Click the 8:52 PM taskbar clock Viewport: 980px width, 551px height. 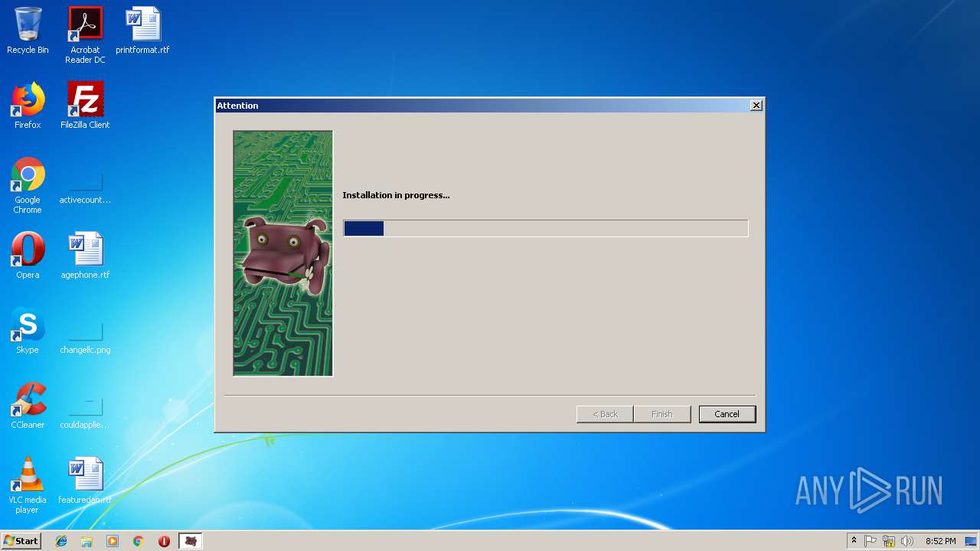point(940,541)
